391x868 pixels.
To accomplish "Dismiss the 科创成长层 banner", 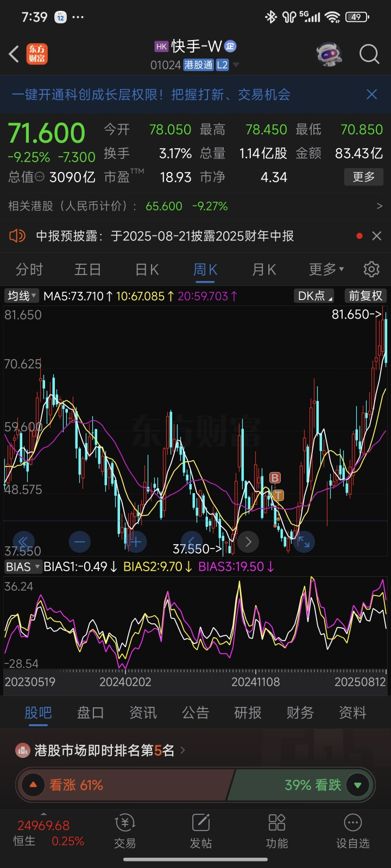I will click(x=372, y=94).
